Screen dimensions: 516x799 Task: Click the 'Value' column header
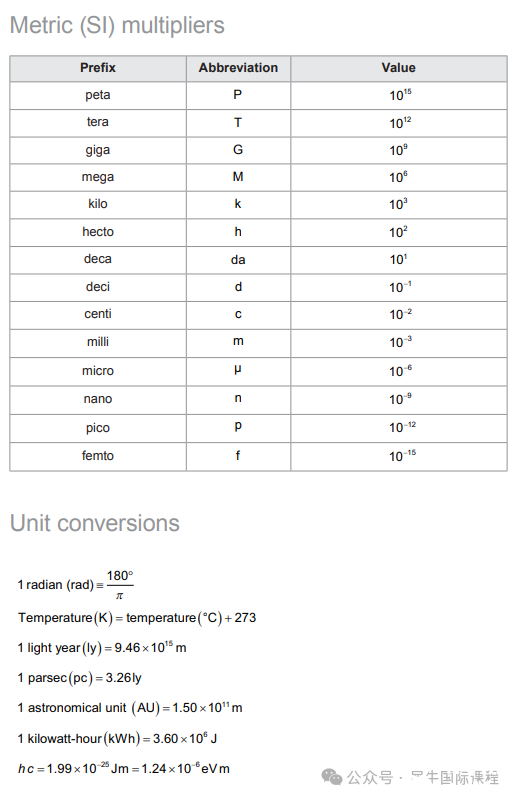click(x=399, y=68)
